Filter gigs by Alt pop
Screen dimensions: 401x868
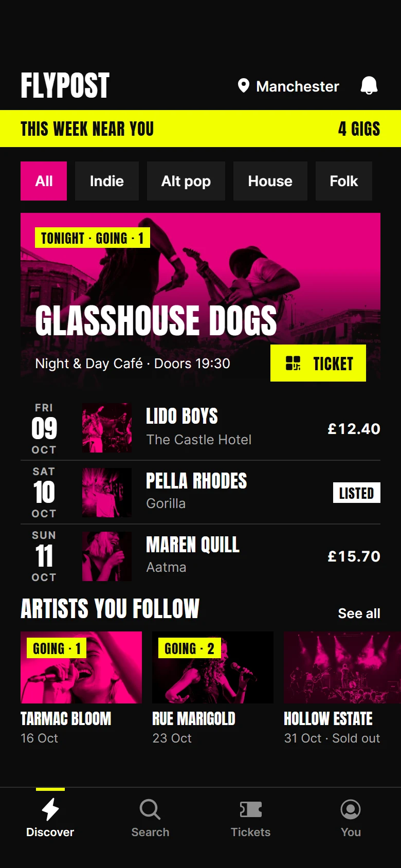click(186, 181)
